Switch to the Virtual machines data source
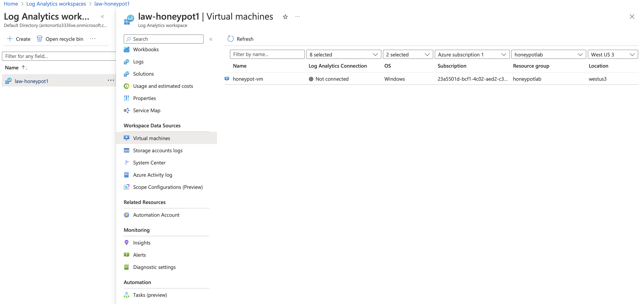This screenshot has height=304, width=644. pyautogui.click(x=151, y=138)
